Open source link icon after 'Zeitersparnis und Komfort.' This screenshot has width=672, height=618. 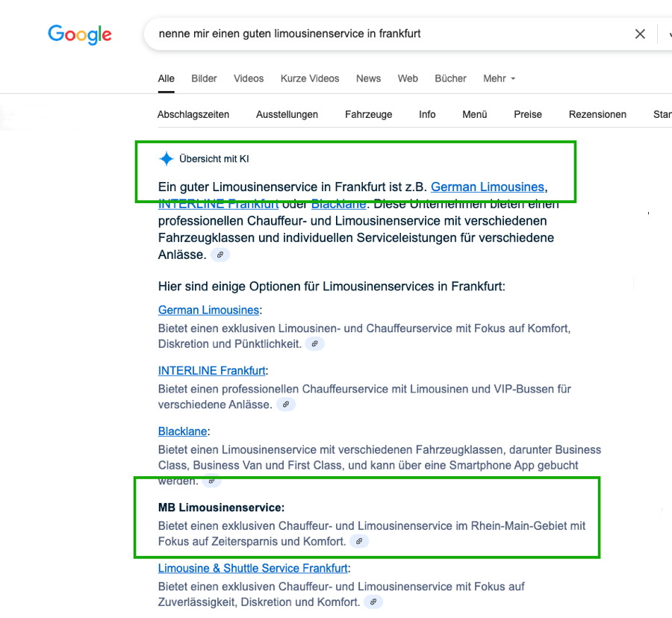tap(359, 541)
